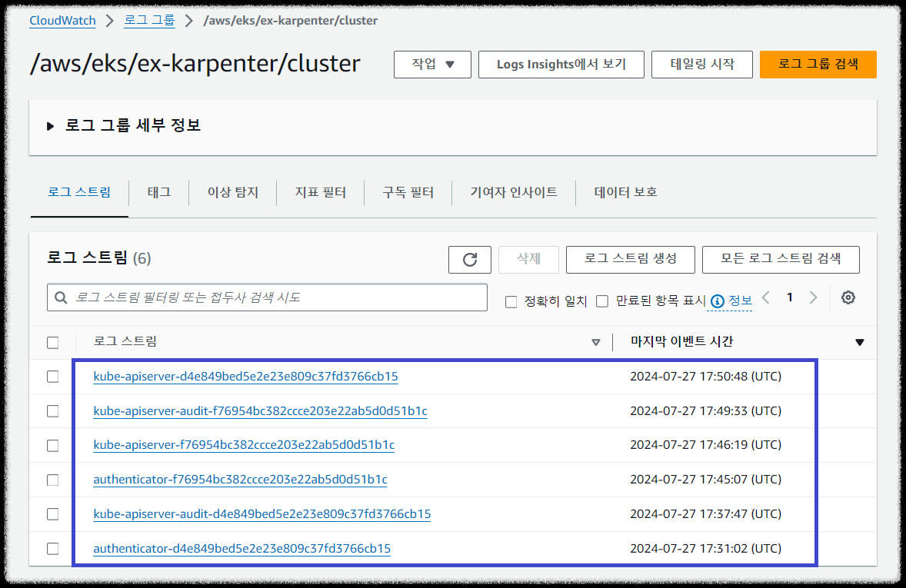Open kube-apiserver-f76954bc382ccce203e22ab5d0d51b1c log stream
This screenshot has height=588, width=906.
tap(244, 445)
